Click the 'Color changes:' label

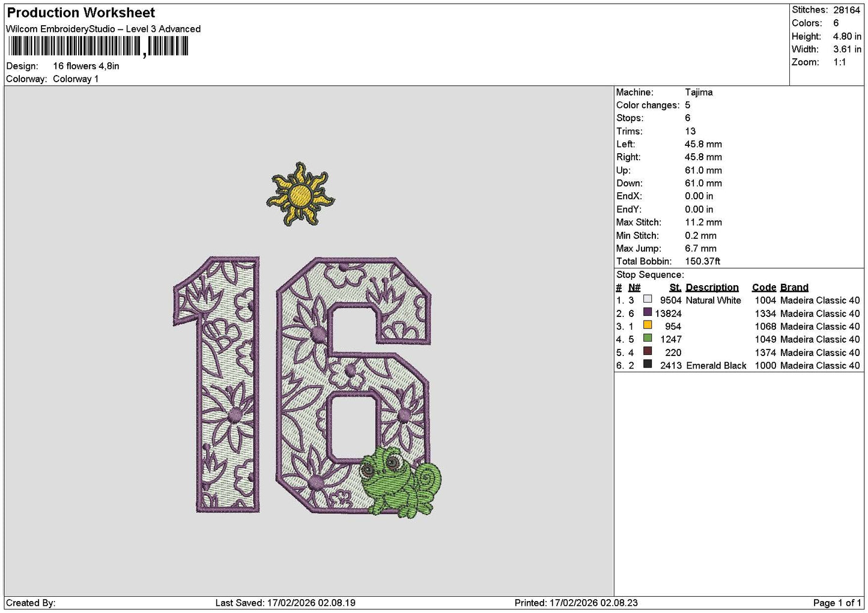coord(648,105)
